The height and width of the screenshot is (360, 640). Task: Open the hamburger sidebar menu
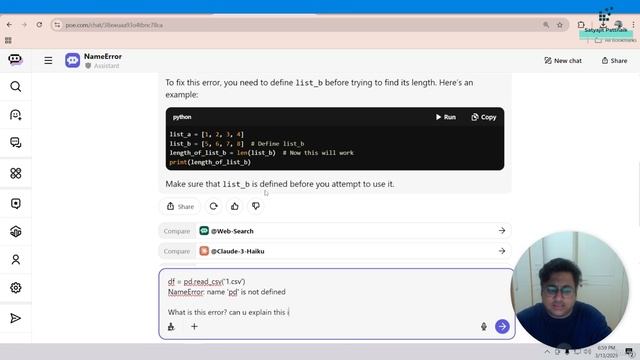pyautogui.click(x=48, y=60)
